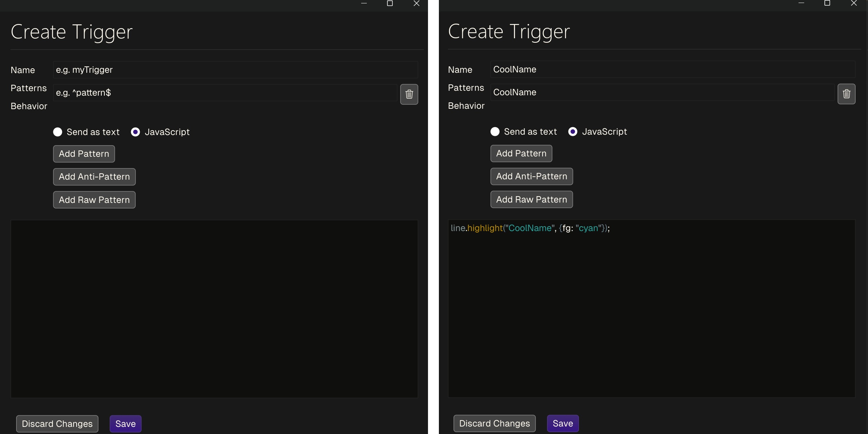The width and height of the screenshot is (868, 434).
Task: Click the Name field containing CoolName
Action: click(x=672, y=69)
